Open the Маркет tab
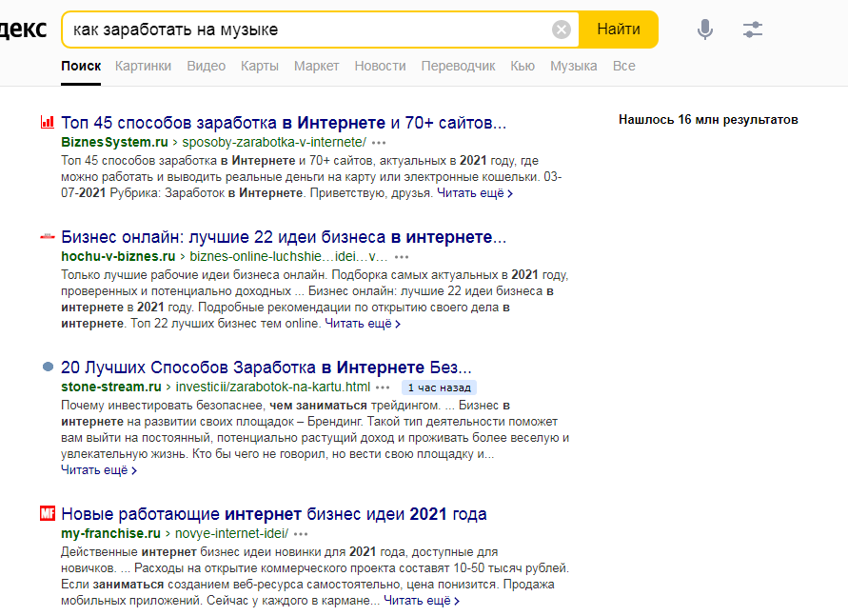The image size is (848, 616). [316, 66]
